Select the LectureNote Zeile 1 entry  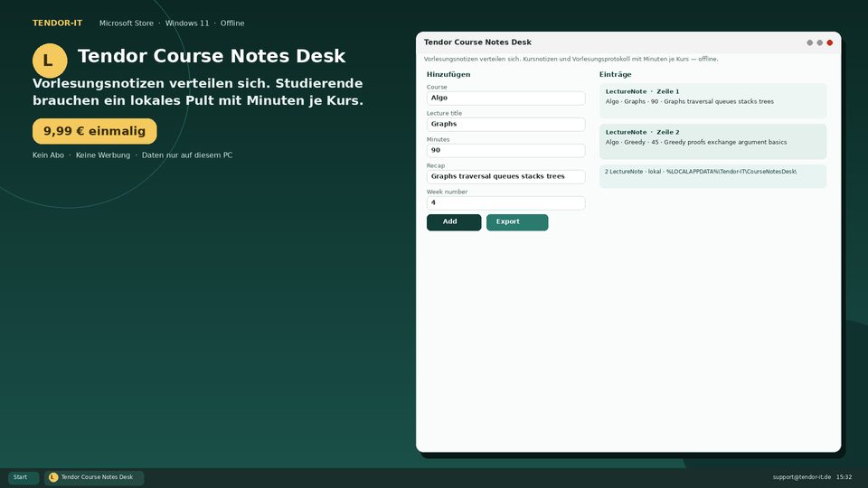point(713,100)
